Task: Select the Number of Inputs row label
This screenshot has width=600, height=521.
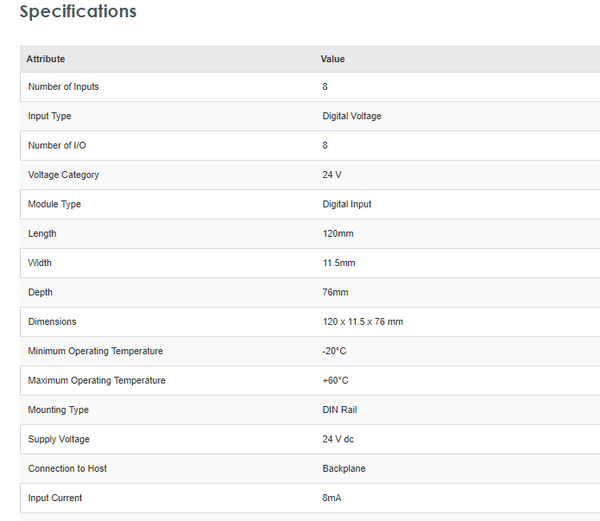Action: [63, 87]
